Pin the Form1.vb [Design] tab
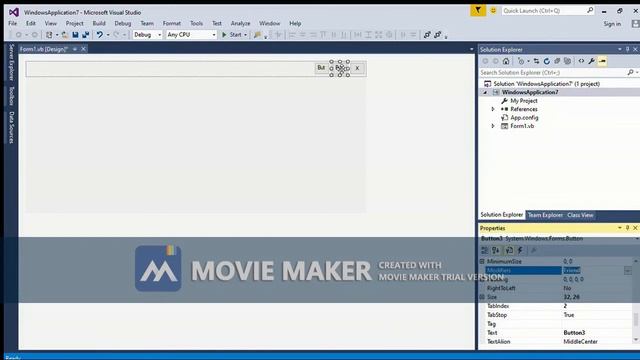The width and height of the screenshot is (640, 360). tap(75, 49)
